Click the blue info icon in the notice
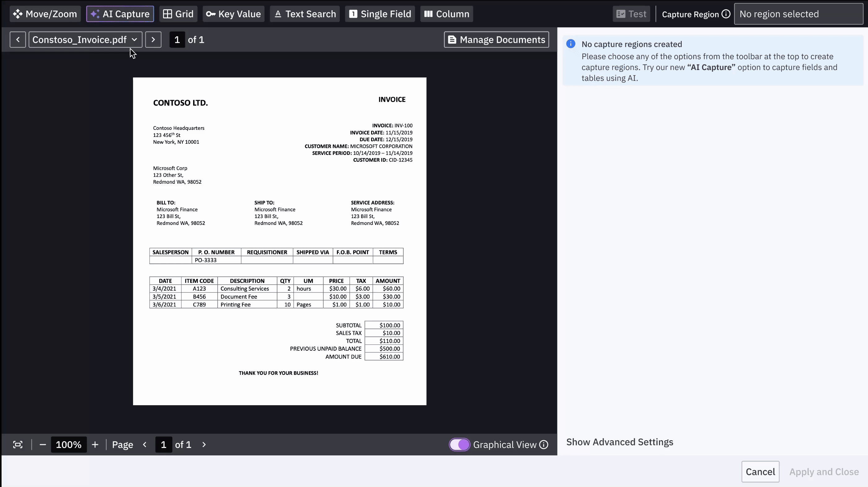Image resolution: width=868 pixels, height=487 pixels. [x=571, y=44]
